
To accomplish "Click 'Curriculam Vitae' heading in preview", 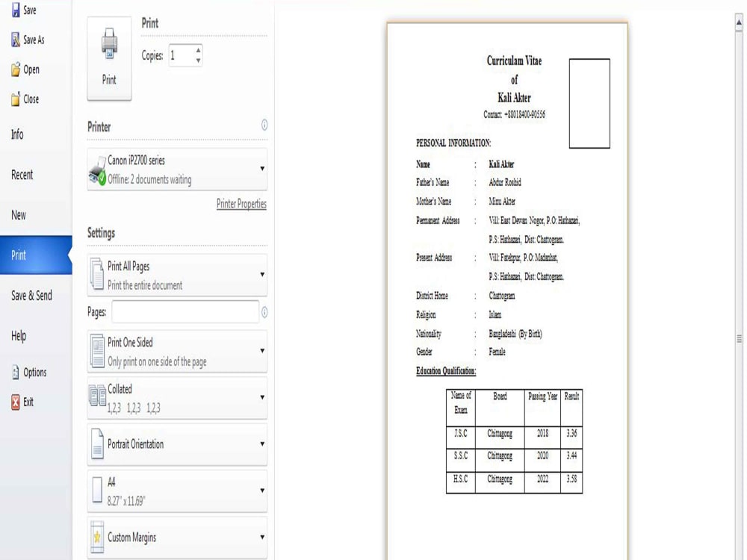I will point(514,60).
